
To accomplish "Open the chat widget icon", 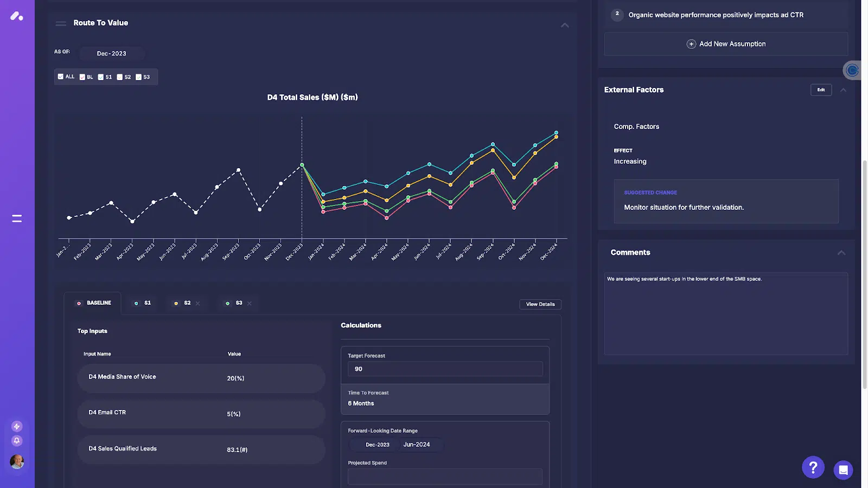I will tap(844, 470).
